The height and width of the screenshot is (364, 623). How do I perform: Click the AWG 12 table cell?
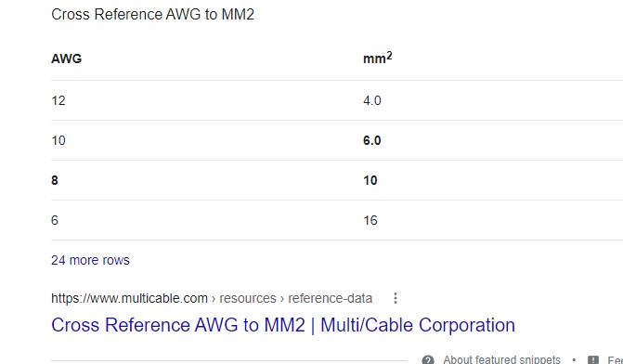point(58,100)
